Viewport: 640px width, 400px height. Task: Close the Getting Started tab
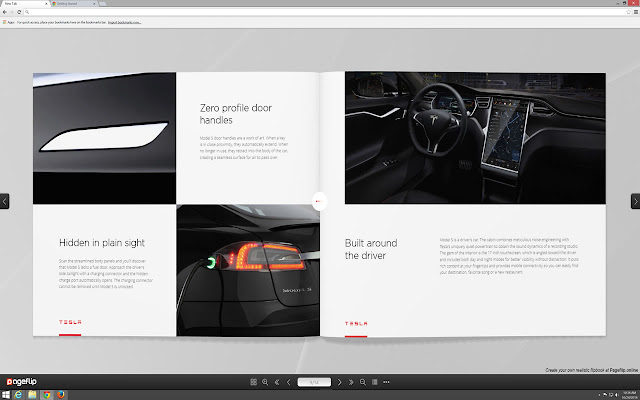pyautogui.click(x=95, y=3)
